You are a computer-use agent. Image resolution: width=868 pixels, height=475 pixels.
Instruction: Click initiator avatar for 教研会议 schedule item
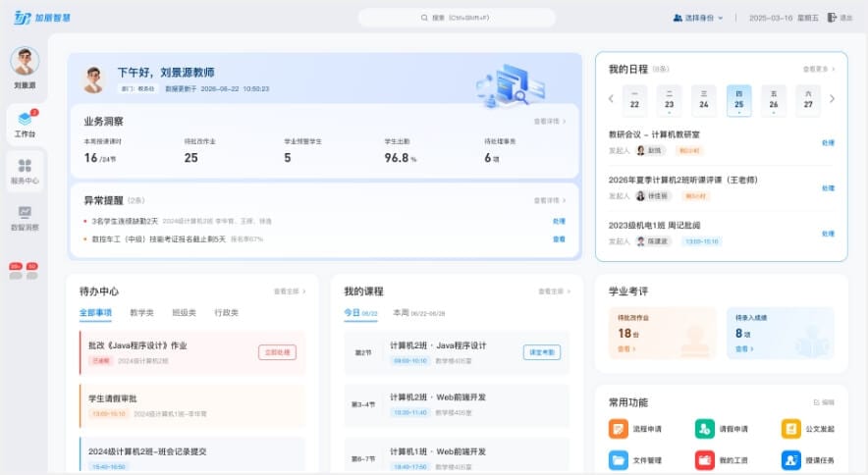[x=641, y=150]
